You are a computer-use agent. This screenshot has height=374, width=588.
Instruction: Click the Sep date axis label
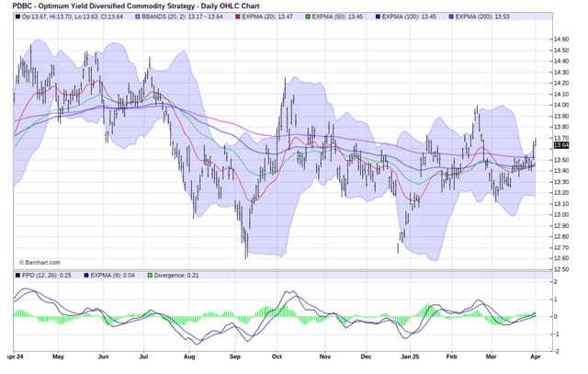pyautogui.click(x=235, y=357)
